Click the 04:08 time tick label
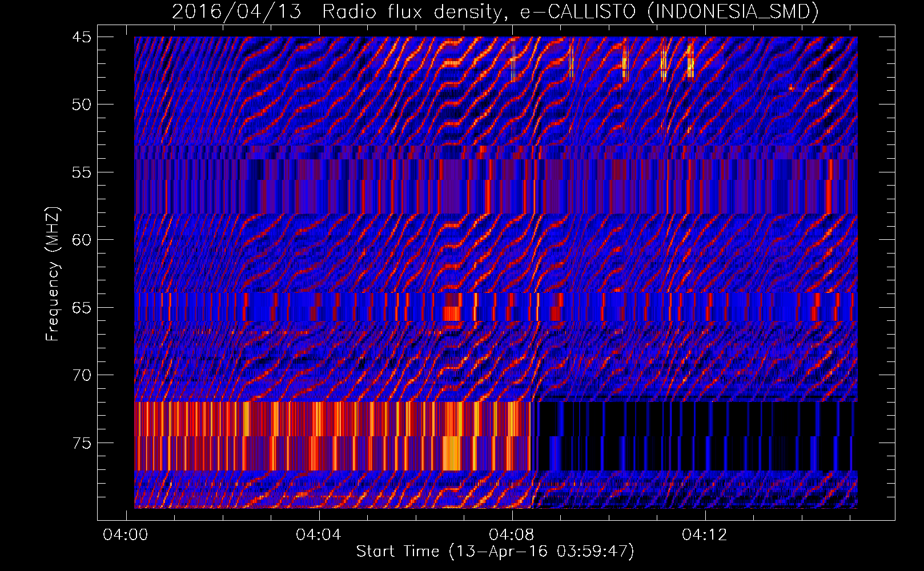Viewport: 924px width, 571px height. (x=512, y=535)
